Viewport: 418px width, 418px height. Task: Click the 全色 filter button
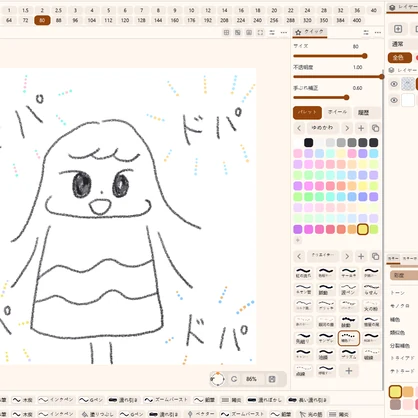tap(399, 58)
